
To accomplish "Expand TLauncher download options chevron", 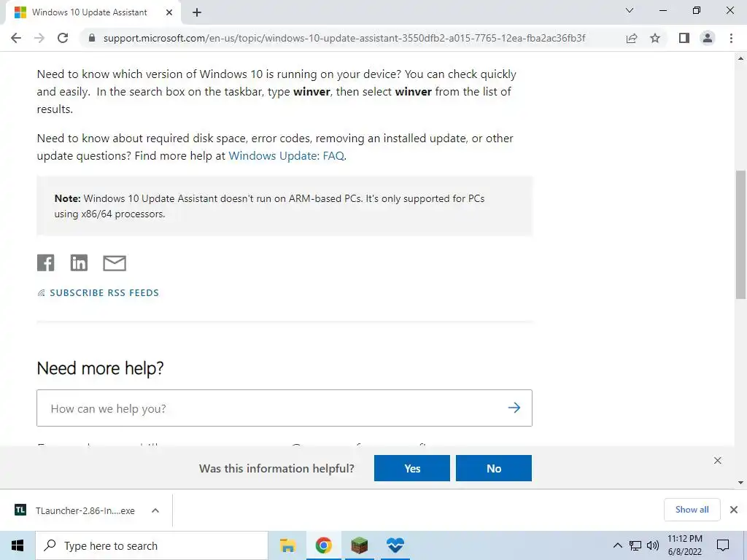I will (155, 510).
